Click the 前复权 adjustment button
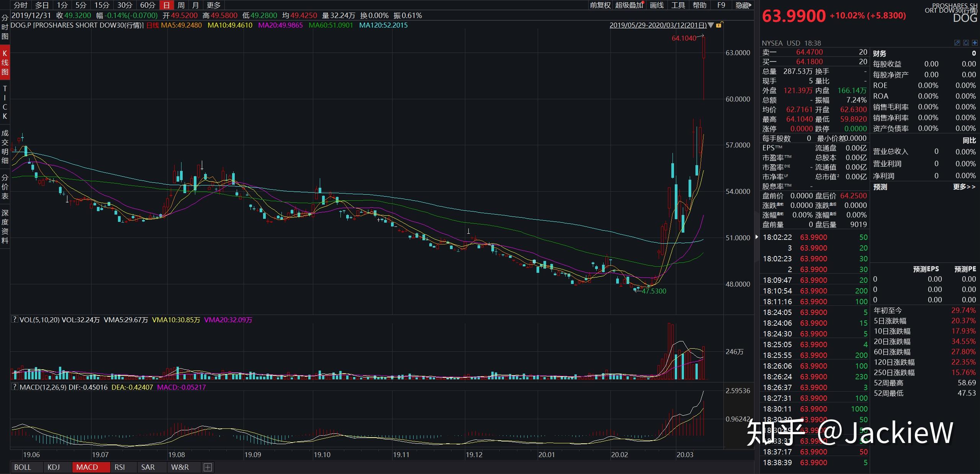 600,5
